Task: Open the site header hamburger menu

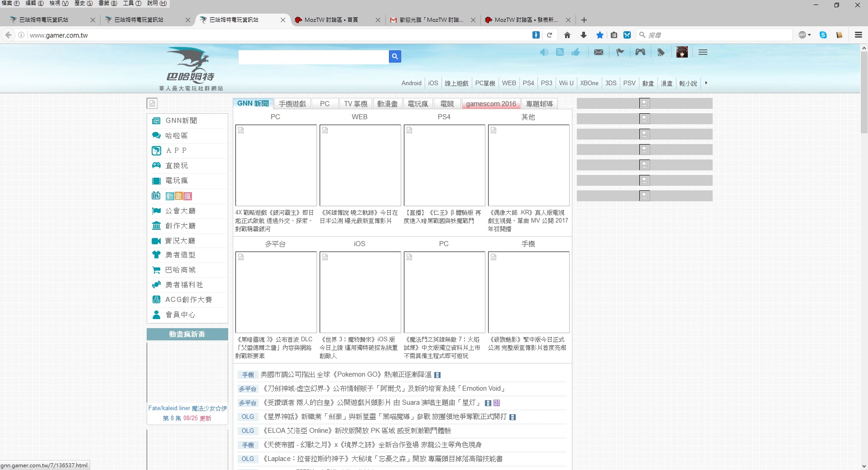Action: (x=703, y=53)
